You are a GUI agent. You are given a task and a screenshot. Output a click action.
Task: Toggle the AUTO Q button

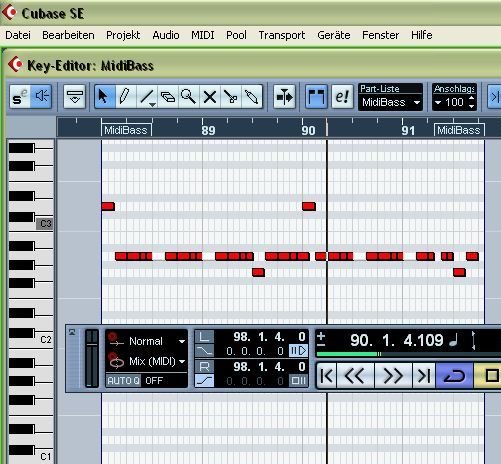123,381
